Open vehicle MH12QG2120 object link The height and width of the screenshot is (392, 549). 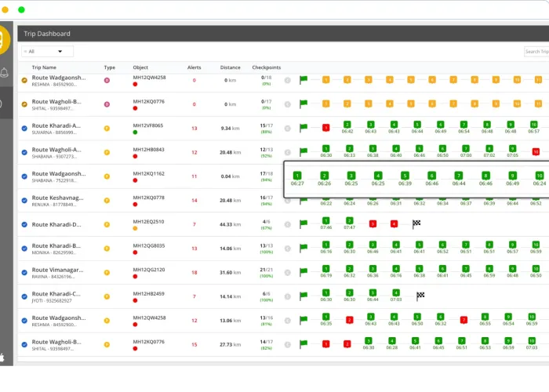(x=148, y=269)
